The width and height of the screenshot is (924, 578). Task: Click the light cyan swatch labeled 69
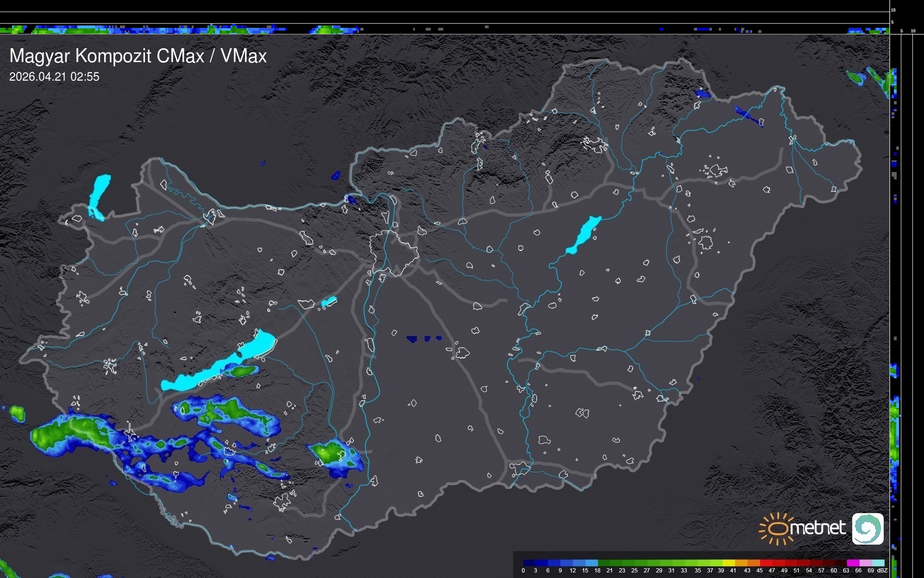pos(878,563)
